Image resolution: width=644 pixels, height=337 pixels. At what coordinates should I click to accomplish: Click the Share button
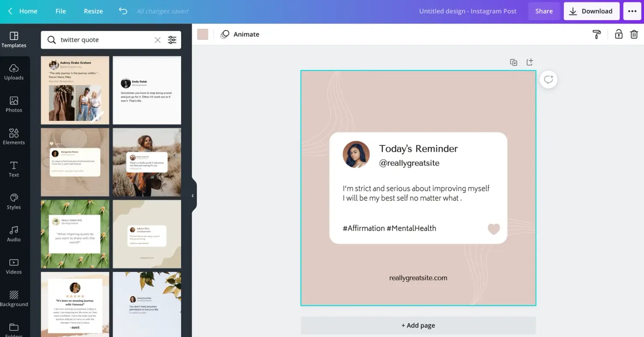click(x=544, y=11)
